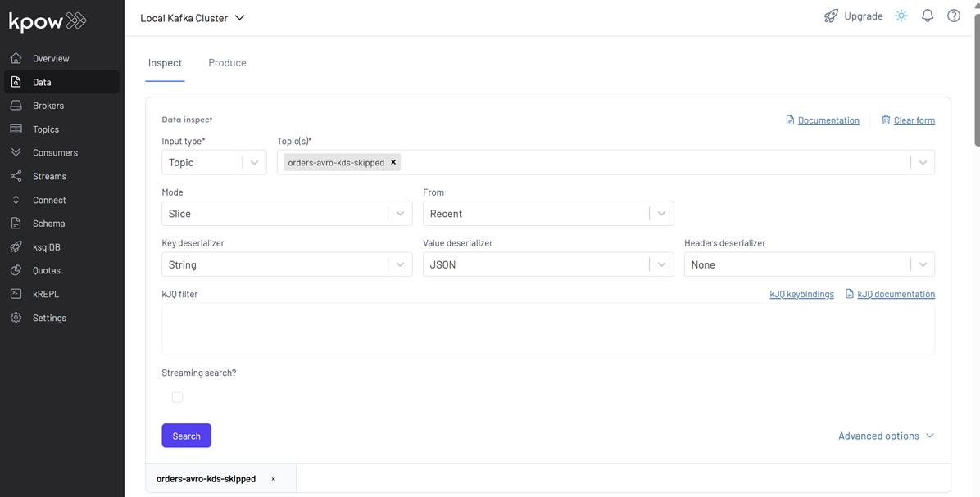Click Documentation file icon
The width and height of the screenshot is (980, 497).
coord(790,120)
